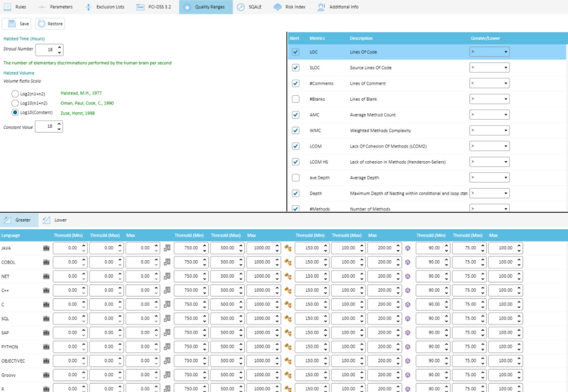Open the Depth comparison dropdown
The width and height of the screenshot is (568, 392).
point(489,193)
